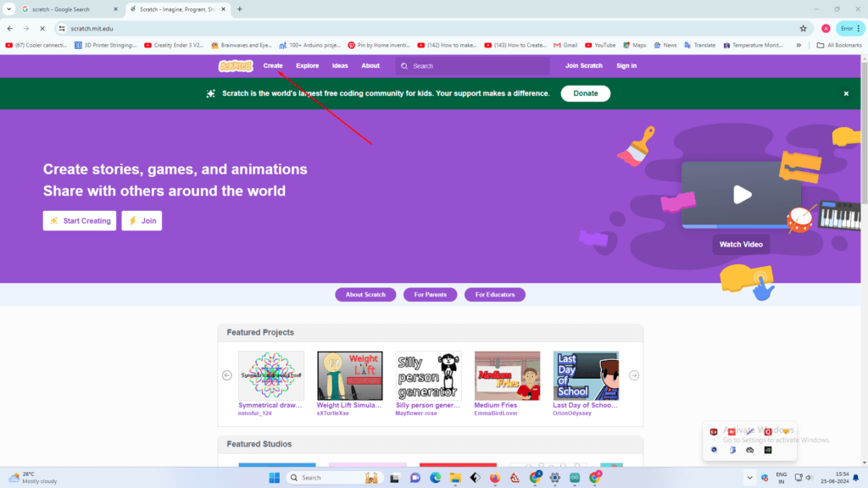Click the Medium Fries title link

tap(495, 405)
